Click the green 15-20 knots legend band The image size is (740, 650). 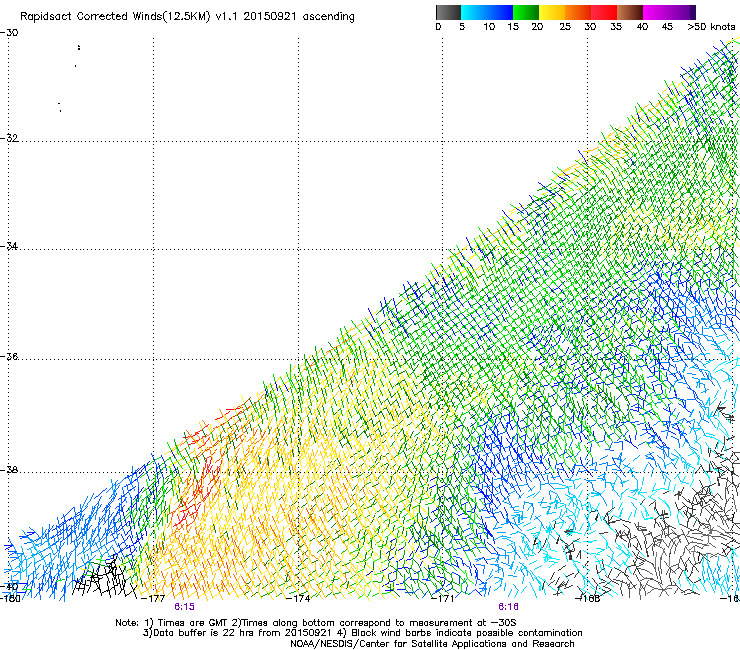526,12
